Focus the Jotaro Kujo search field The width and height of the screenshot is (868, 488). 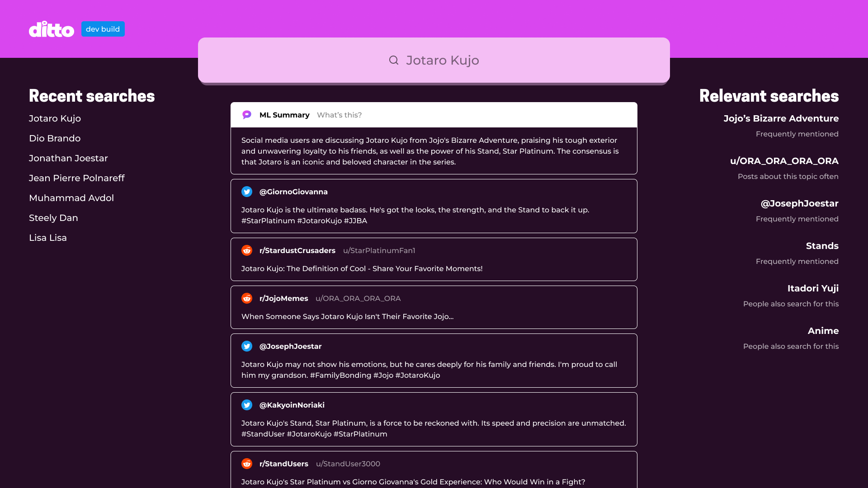[x=442, y=60]
